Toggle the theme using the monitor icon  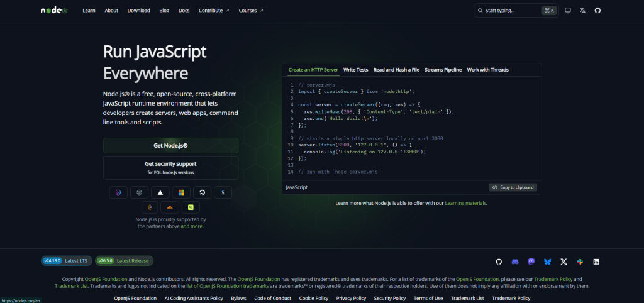pyautogui.click(x=568, y=11)
